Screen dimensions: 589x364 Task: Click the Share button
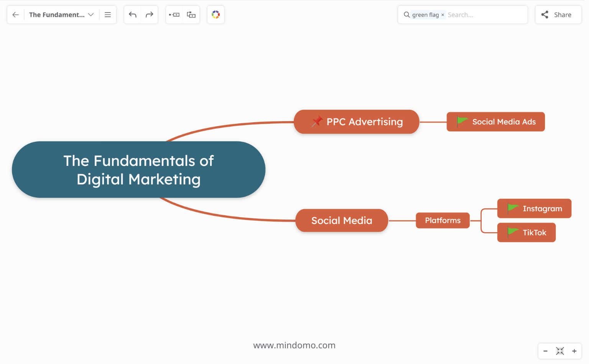(558, 15)
